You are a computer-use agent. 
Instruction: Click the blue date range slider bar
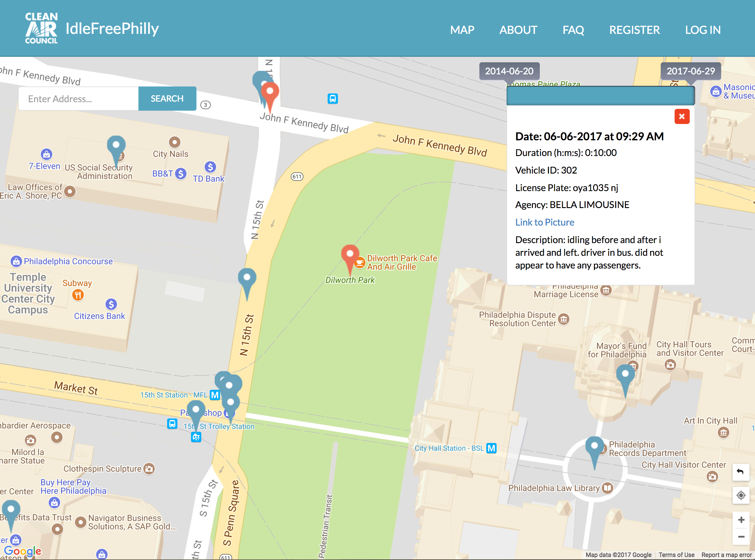pyautogui.click(x=600, y=96)
